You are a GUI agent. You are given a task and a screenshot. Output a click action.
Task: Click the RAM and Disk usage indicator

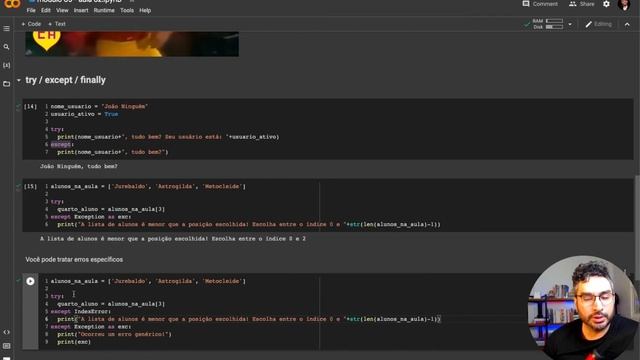(x=548, y=24)
